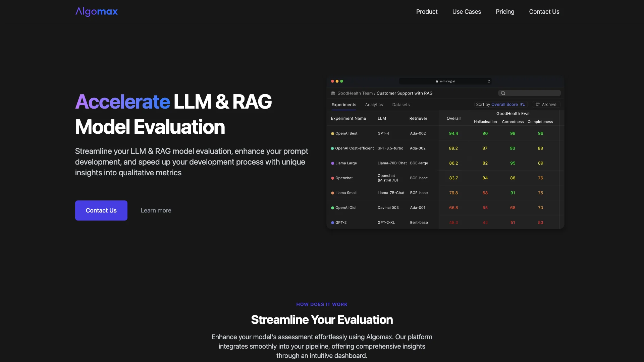Click the teal dot beside OpenAI Cost-efficient
Screen dimensions: 644x362
[332, 148]
